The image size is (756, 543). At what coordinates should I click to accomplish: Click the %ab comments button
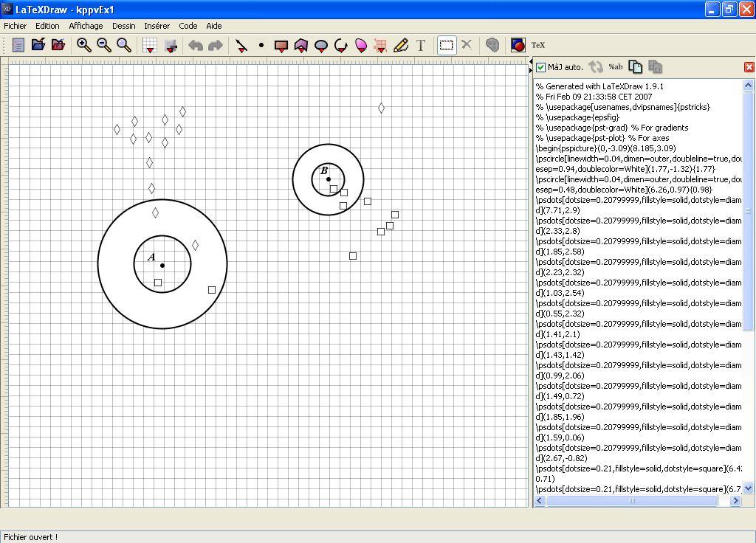[x=615, y=67]
